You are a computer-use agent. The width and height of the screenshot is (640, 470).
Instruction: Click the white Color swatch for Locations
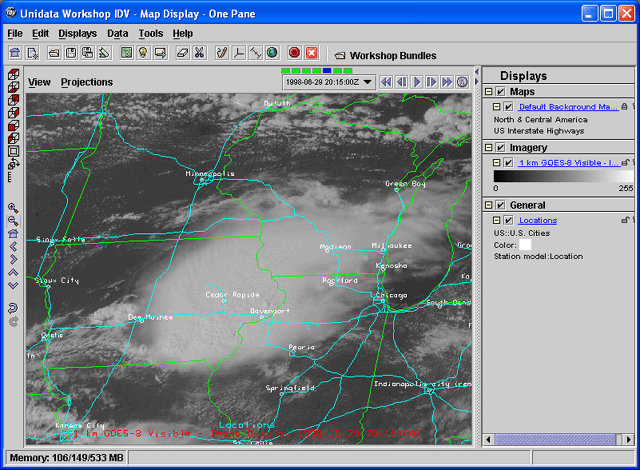pyautogui.click(x=525, y=244)
